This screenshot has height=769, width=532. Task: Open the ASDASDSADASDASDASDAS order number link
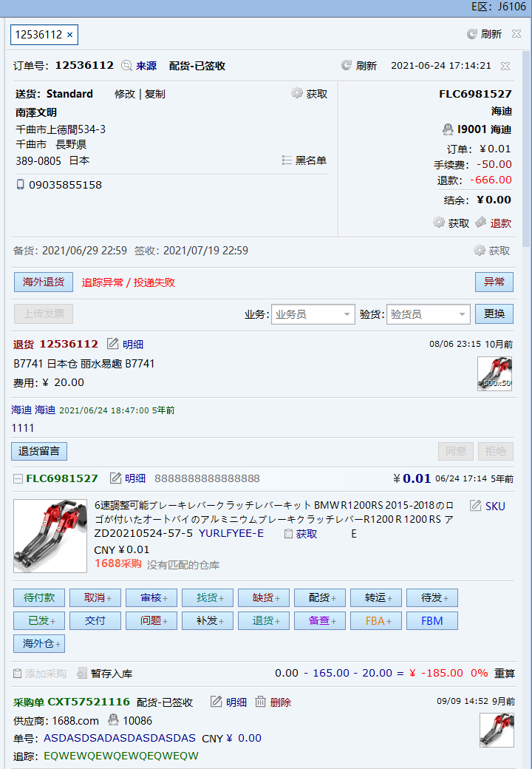pyautogui.click(x=120, y=738)
